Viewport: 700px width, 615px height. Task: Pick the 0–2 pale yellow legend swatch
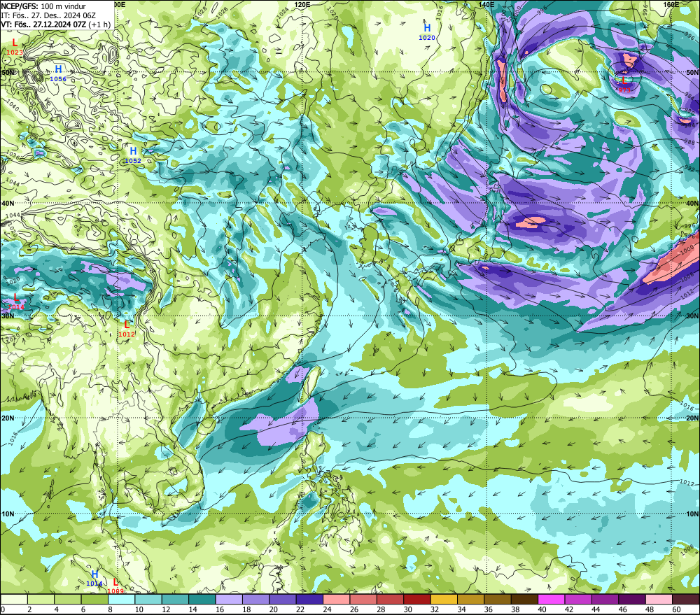14,600
